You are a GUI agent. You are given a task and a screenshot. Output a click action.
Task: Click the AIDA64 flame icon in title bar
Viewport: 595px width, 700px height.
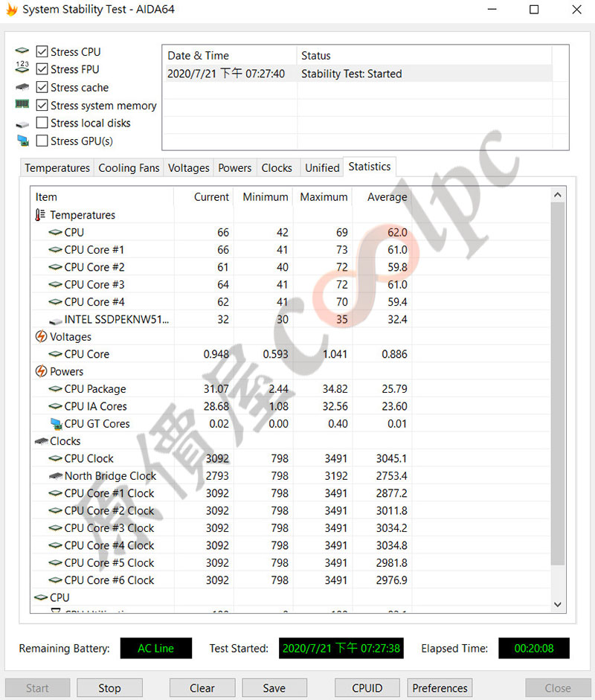tap(12, 10)
